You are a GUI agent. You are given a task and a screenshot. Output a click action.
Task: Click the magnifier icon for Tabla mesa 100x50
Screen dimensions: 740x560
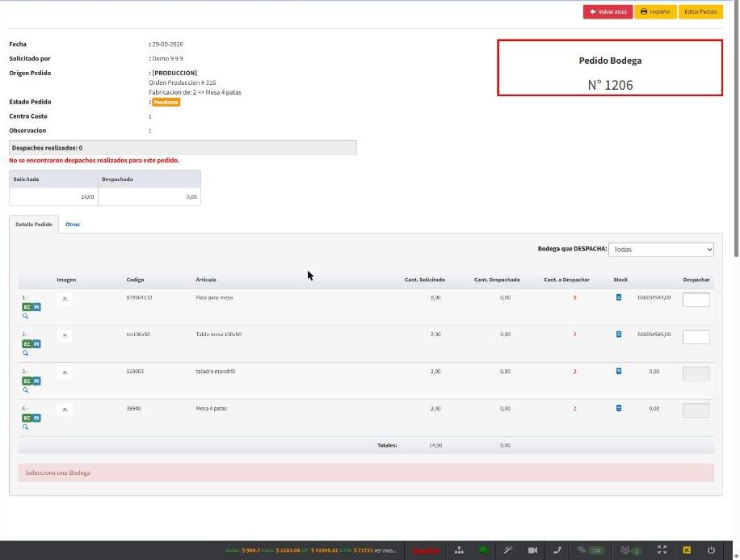pyautogui.click(x=26, y=352)
